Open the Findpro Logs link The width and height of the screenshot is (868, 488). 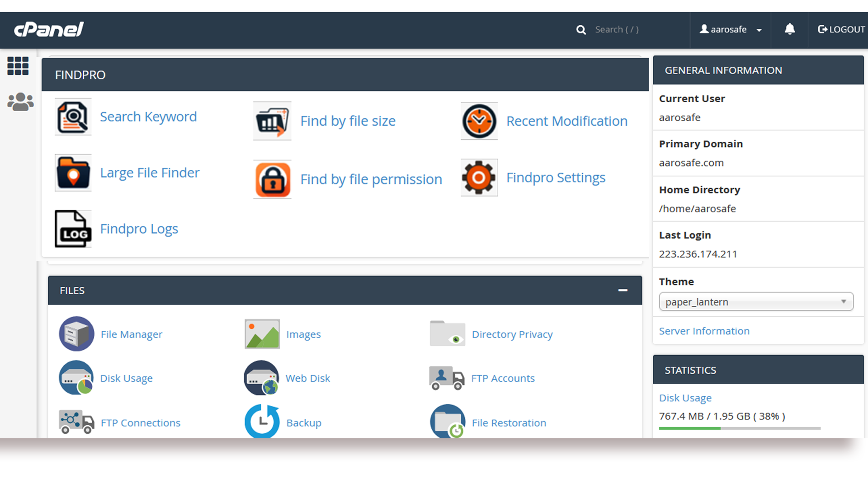point(139,229)
